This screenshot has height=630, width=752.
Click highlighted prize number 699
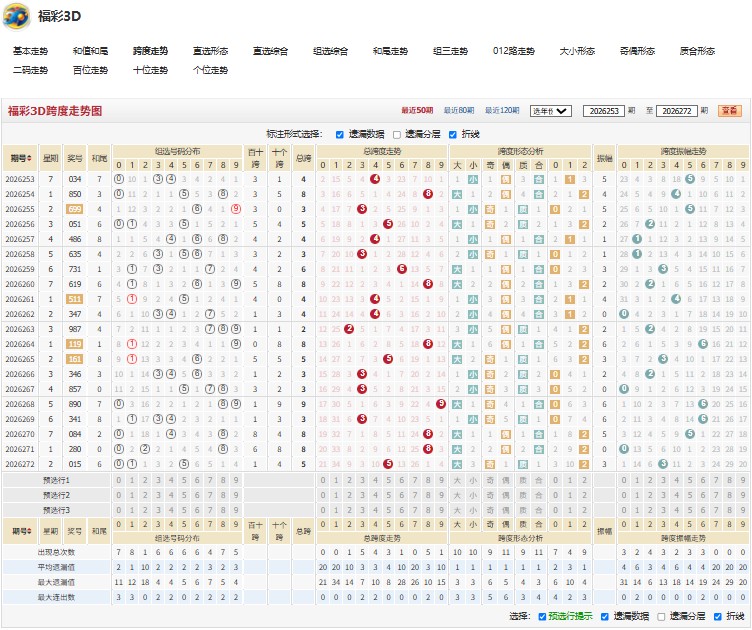click(74, 209)
